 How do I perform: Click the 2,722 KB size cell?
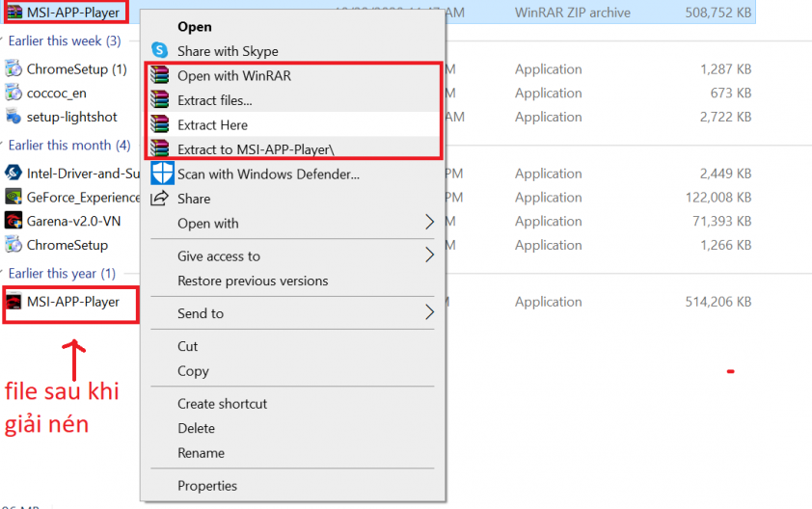[725, 117]
